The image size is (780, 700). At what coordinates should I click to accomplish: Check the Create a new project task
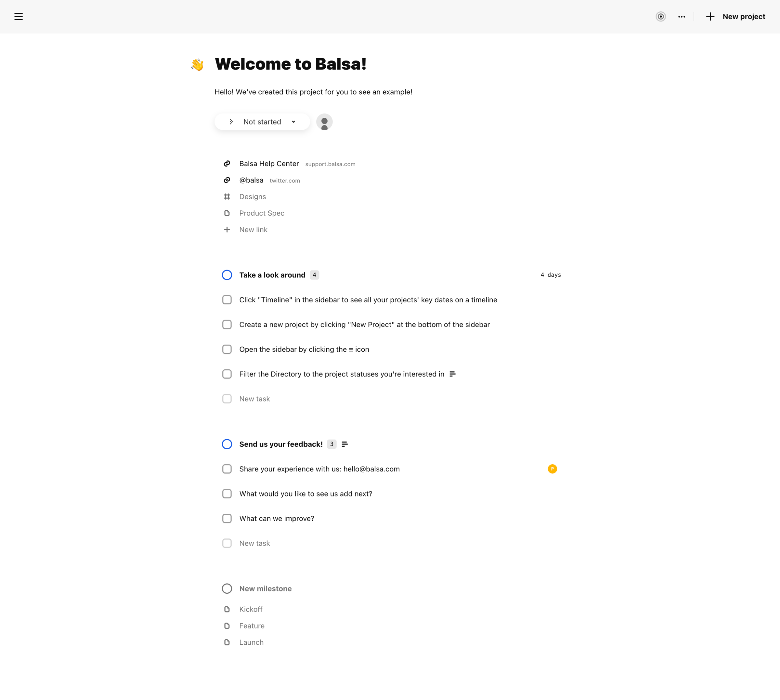pos(227,324)
